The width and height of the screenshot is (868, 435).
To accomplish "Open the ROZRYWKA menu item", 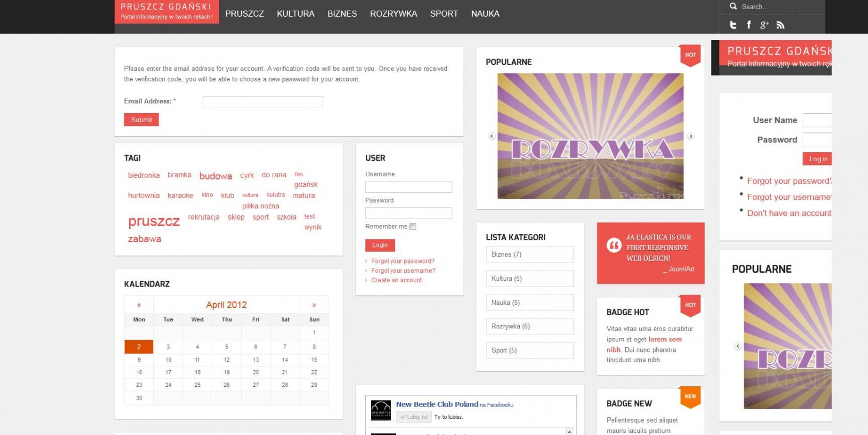I will [x=394, y=14].
